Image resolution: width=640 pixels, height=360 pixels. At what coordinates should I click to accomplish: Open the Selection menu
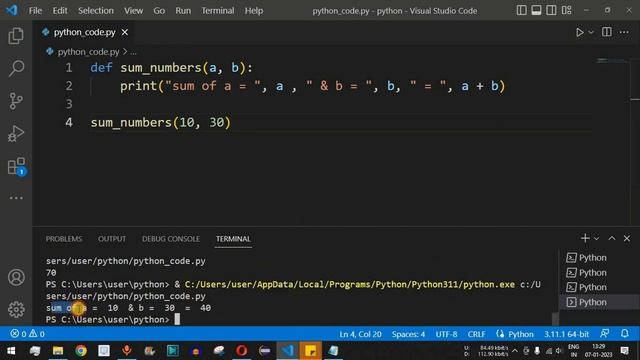click(96, 11)
